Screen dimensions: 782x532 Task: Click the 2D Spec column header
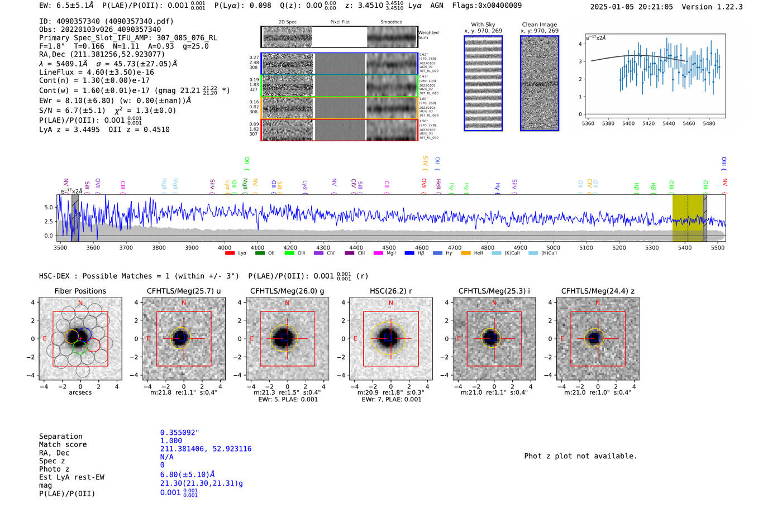coord(288,22)
